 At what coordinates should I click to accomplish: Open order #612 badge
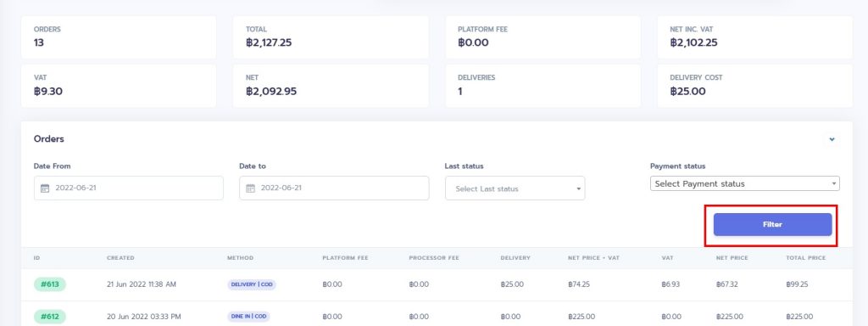[x=50, y=317]
